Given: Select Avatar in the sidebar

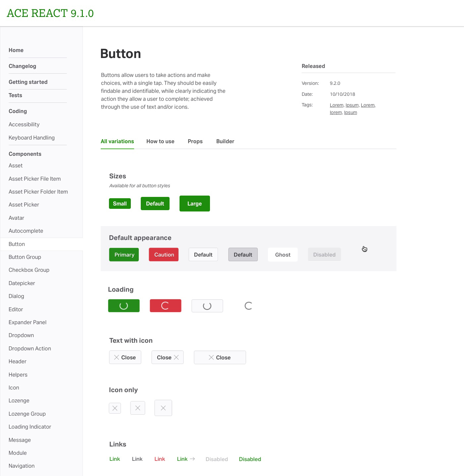Looking at the screenshot, I should pos(16,218).
